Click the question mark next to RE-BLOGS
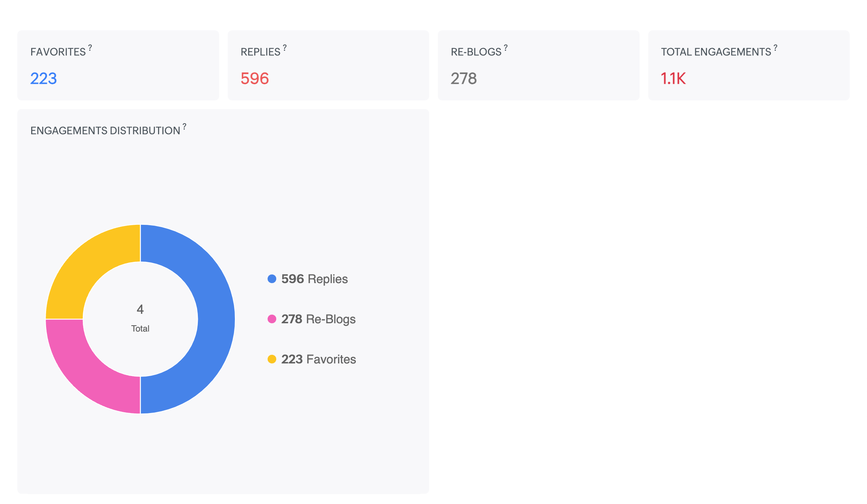 506,48
